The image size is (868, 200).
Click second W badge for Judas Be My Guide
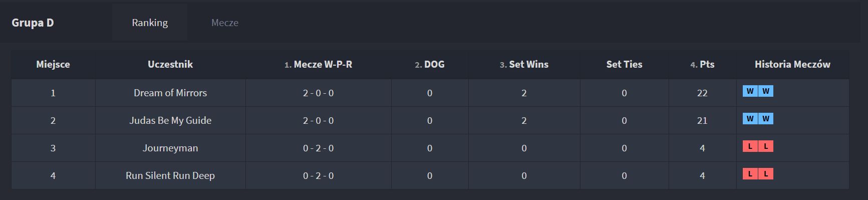click(766, 119)
